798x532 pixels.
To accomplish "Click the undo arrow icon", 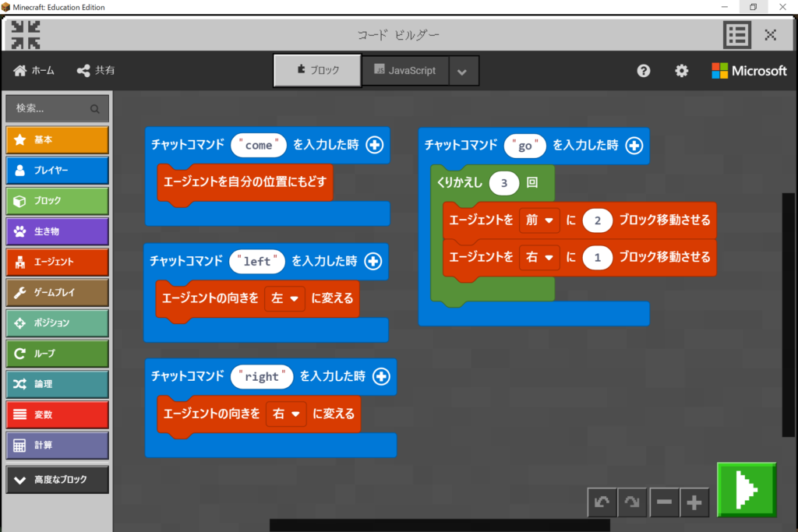I will click(x=602, y=503).
